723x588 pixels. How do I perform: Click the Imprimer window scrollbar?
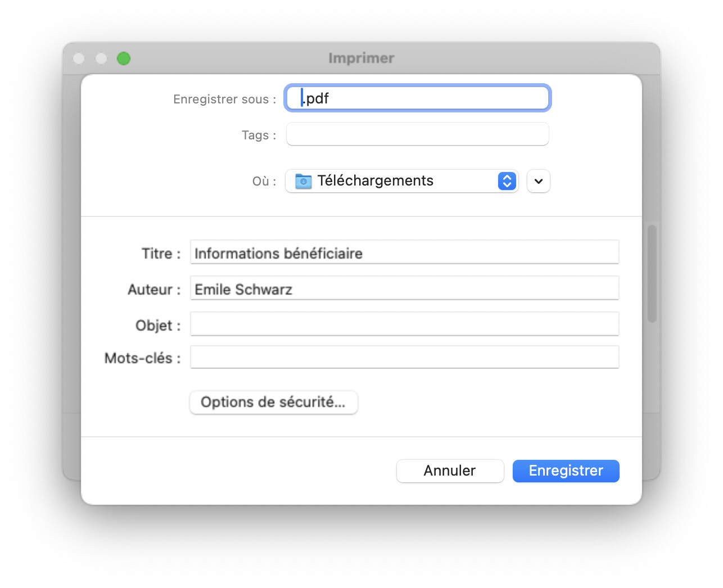point(652,274)
